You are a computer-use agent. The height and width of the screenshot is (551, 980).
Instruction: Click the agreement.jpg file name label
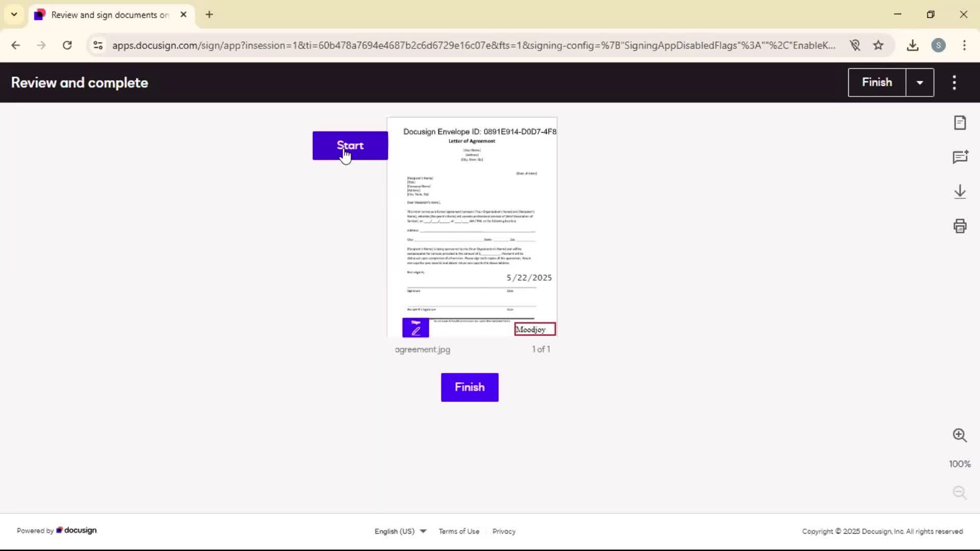click(423, 349)
